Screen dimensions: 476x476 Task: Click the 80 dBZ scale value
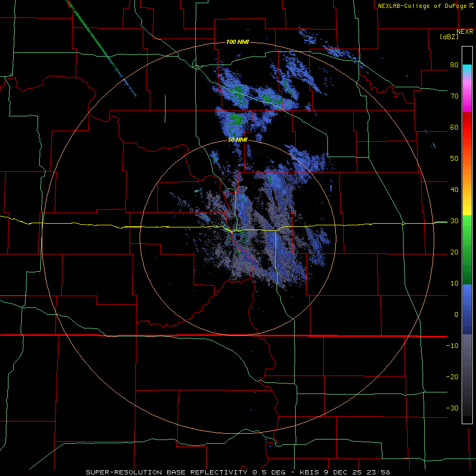(454, 65)
